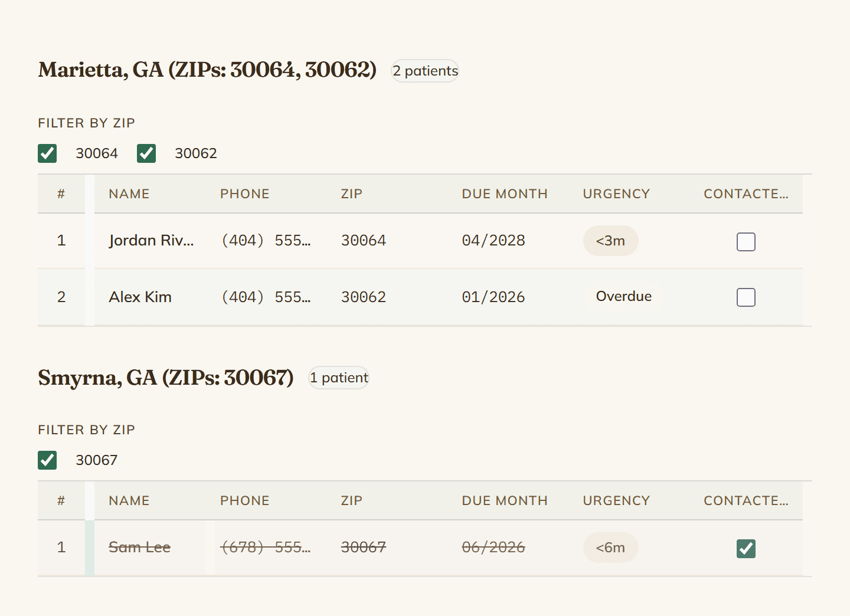Click row number "1" beside Jordan Riv...
The height and width of the screenshot is (616, 850).
tap(61, 241)
